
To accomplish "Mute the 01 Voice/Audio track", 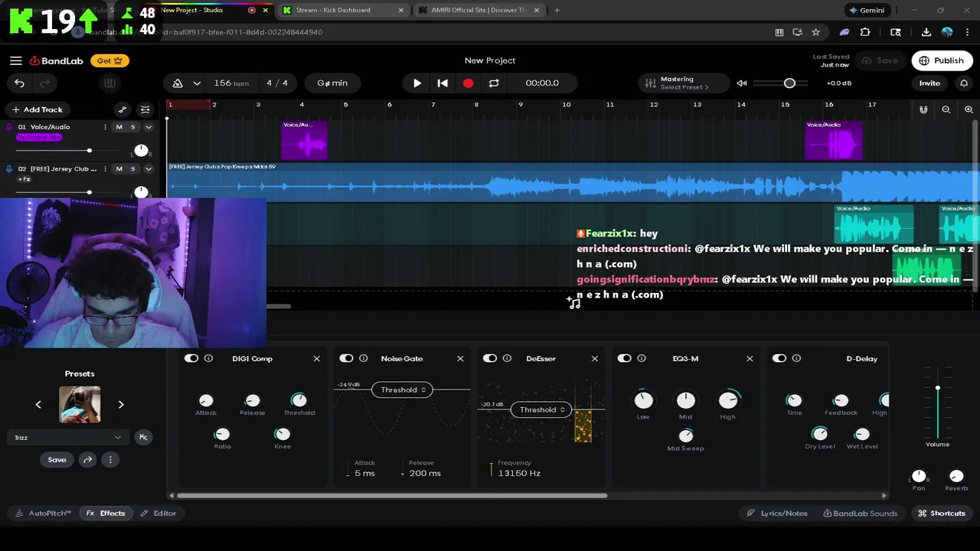I will coord(119,127).
